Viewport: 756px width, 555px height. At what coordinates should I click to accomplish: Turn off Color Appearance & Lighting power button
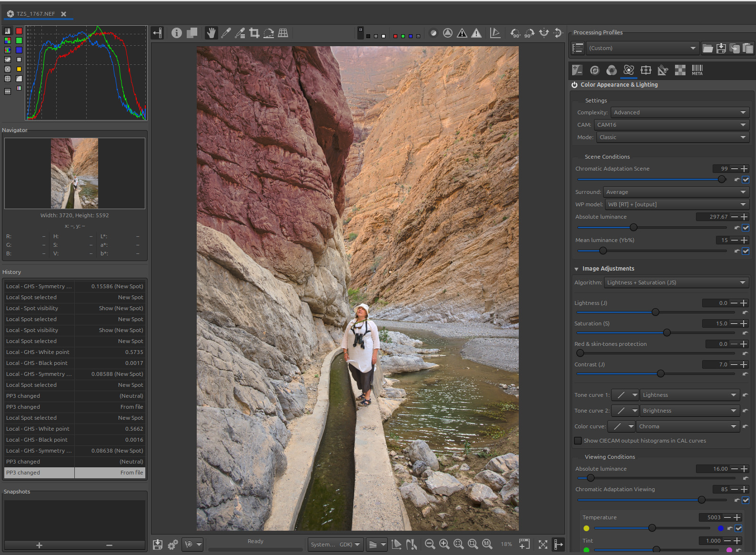575,85
